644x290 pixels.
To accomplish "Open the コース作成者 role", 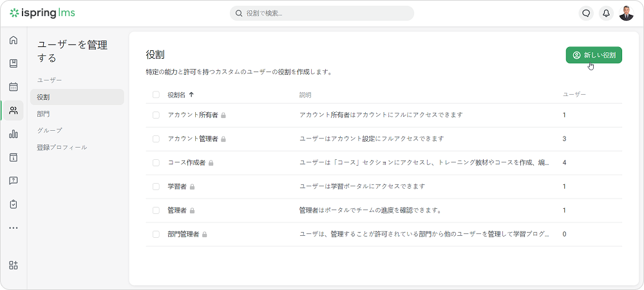I will click(186, 162).
